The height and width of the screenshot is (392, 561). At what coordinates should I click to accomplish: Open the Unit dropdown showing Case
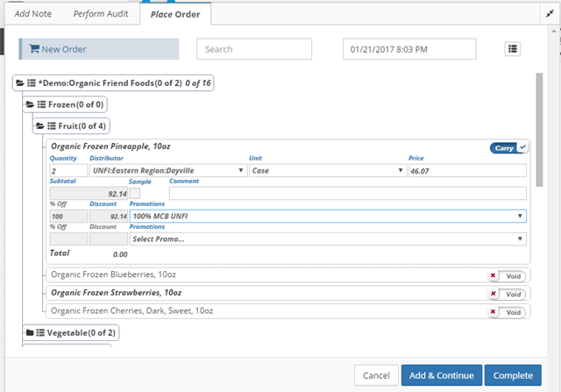click(x=326, y=171)
